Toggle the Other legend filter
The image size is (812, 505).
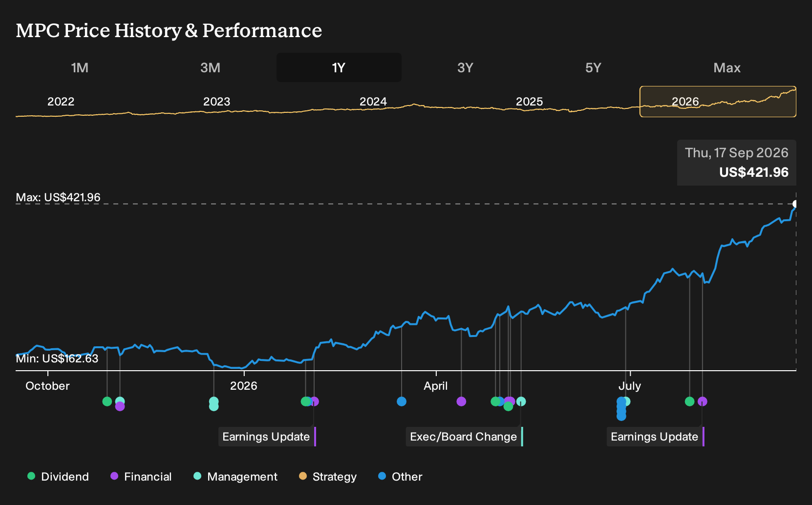tap(400, 477)
